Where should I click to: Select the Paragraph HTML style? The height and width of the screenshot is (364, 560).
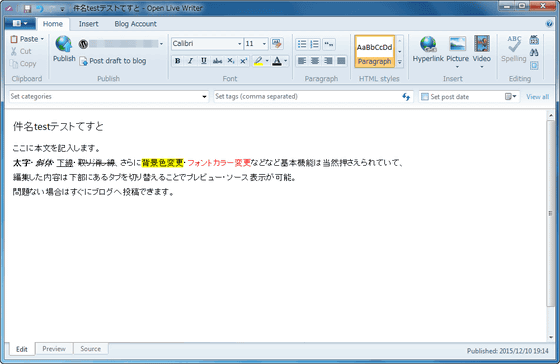pos(374,51)
